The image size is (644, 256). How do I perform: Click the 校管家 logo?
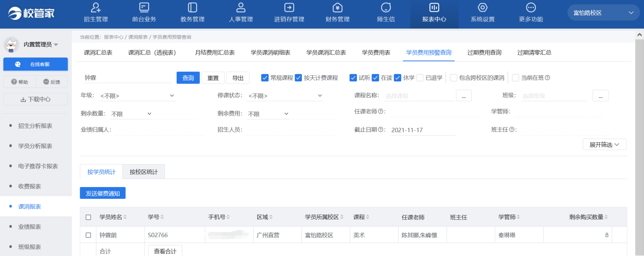coord(31,13)
